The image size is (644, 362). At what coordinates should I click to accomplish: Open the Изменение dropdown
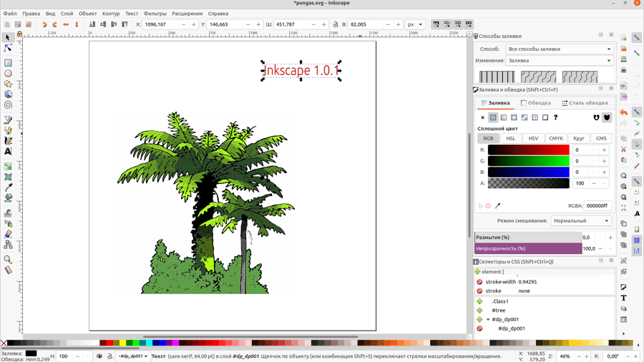[x=560, y=60]
